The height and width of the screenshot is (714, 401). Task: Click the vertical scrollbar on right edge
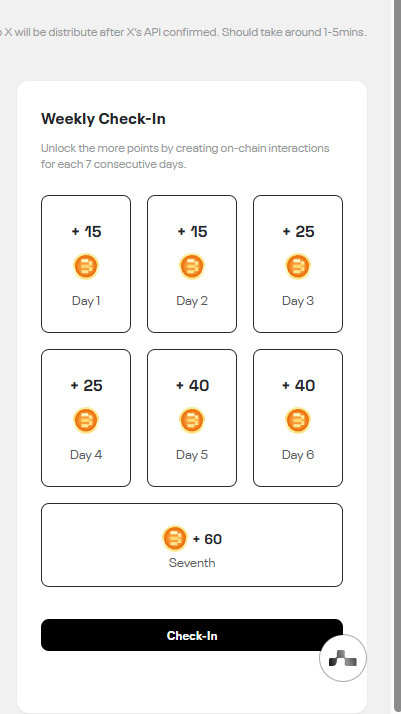(x=397, y=357)
